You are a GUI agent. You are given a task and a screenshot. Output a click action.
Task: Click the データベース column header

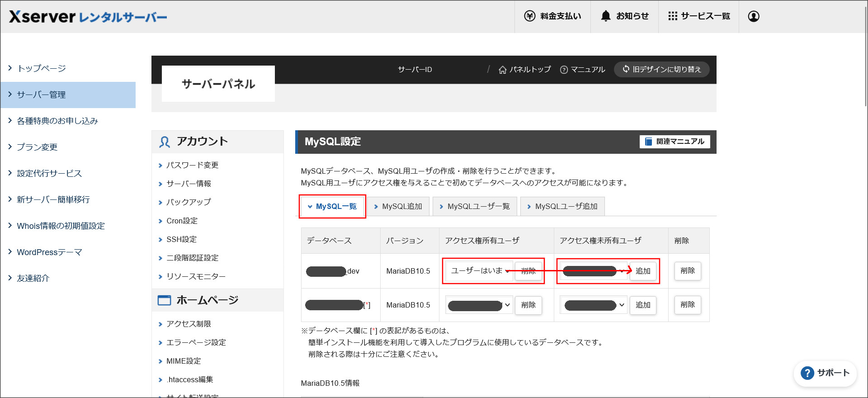(341, 241)
